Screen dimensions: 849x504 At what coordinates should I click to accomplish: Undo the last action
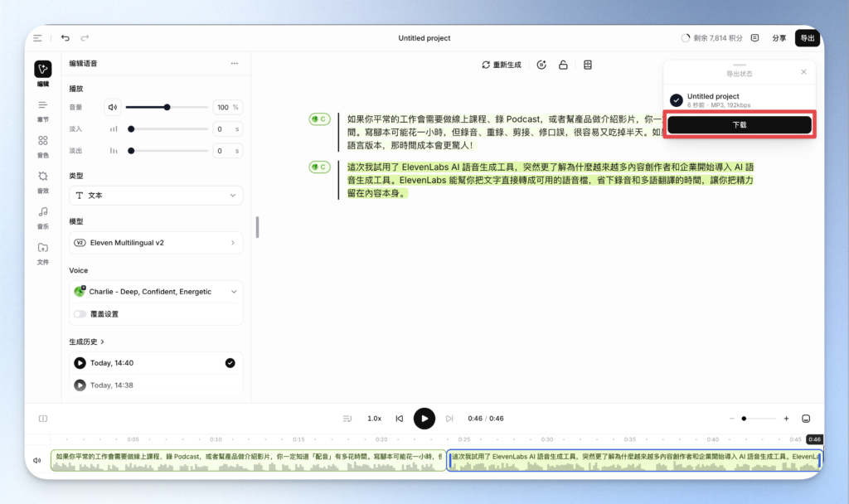click(x=65, y=38)
